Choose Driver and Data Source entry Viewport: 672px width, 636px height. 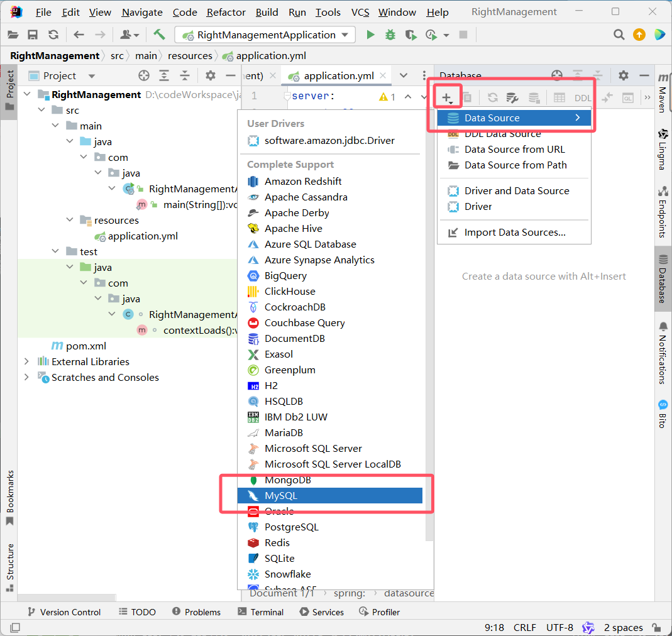[514, 190]
